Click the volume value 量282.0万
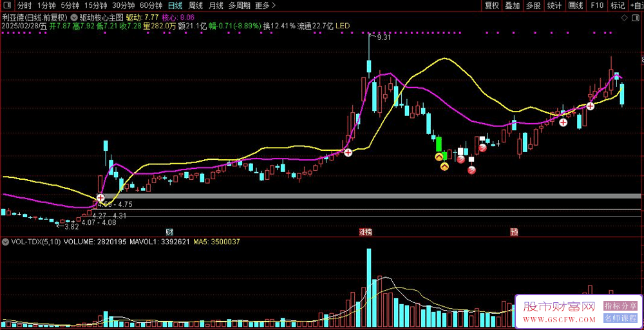Image resolution: width=644 pixels, height=330 pixels. pyautogui.click(x=160, y=26)
